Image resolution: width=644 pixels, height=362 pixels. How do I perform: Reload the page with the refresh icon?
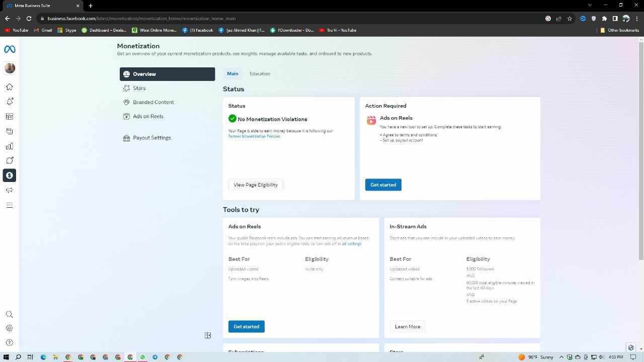pos(29,19)
